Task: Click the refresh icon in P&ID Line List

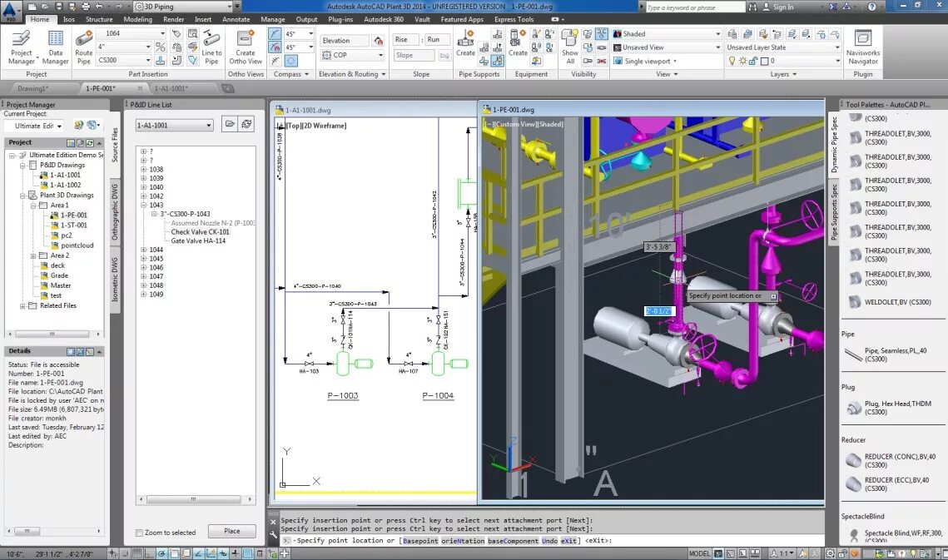Action: point(246,124)
